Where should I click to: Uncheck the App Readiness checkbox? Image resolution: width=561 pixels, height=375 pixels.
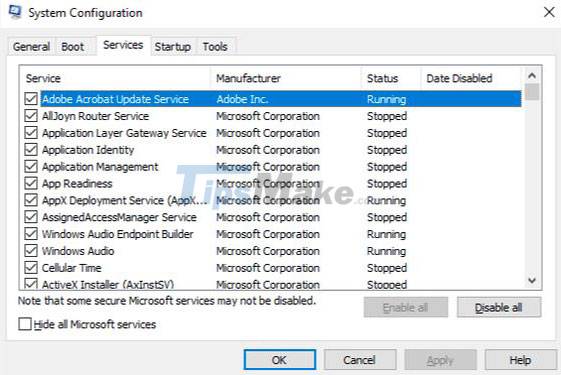31,183
